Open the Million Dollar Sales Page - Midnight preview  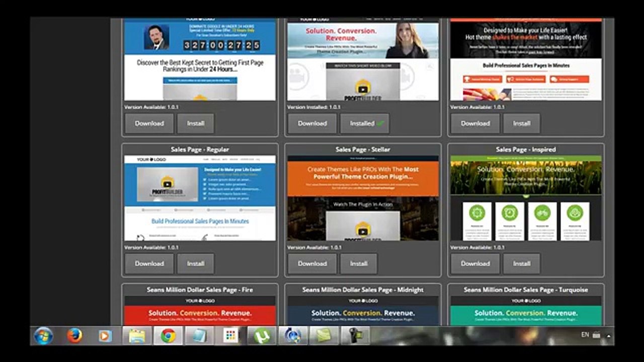click(363, 310)
